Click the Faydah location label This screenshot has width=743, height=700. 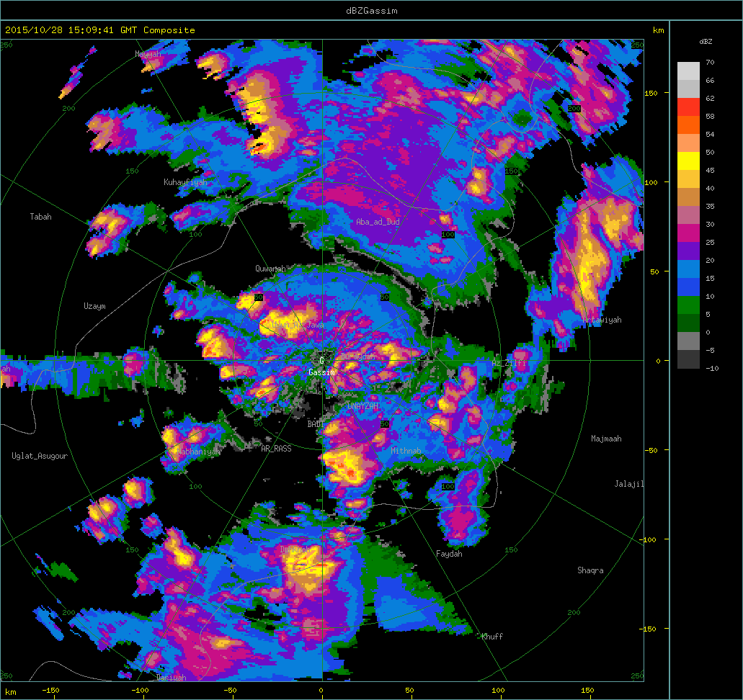click(449, 554)
